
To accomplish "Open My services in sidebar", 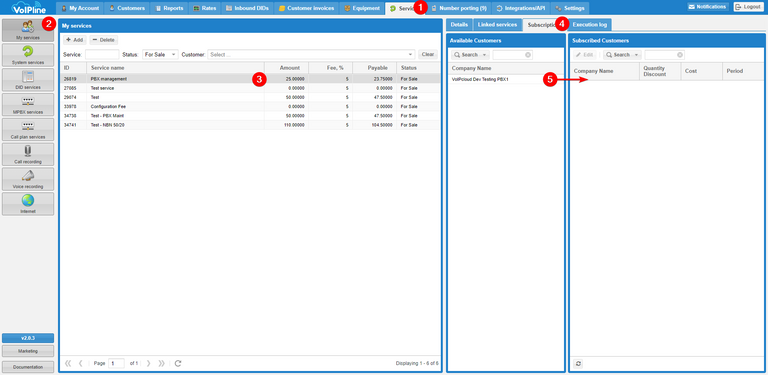I will point(28,30).
